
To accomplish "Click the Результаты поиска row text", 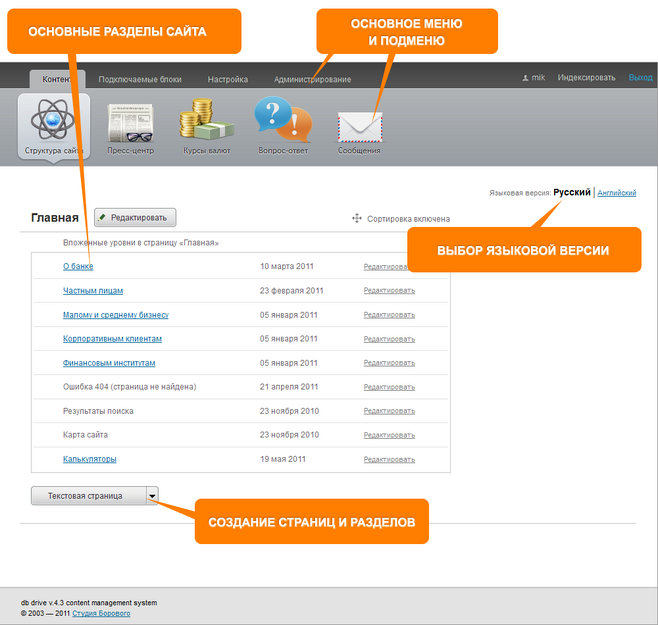I will click(98, 411).
